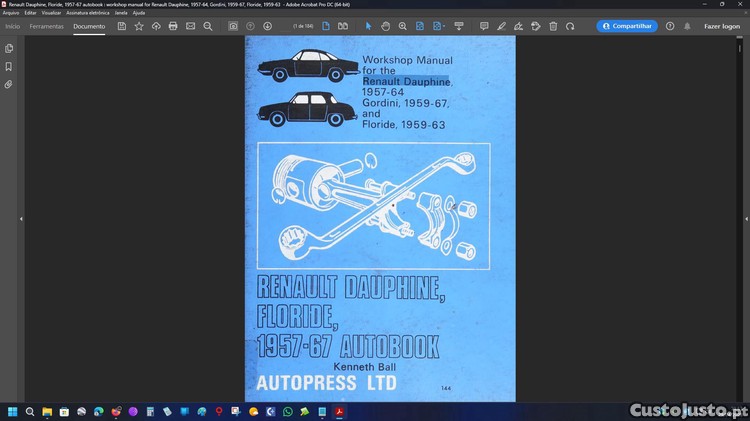Bookmark document with the star icon
This screenshot has width=750, height=421.
(139, 26)
